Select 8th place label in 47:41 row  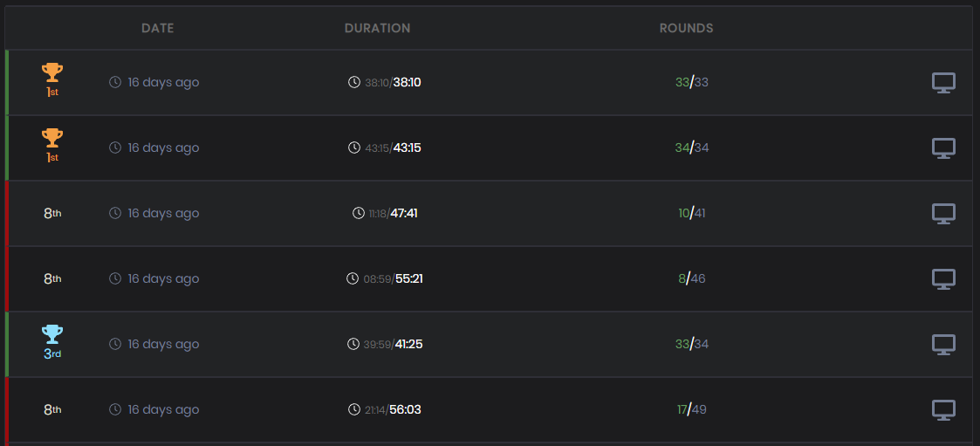[52, 213]
